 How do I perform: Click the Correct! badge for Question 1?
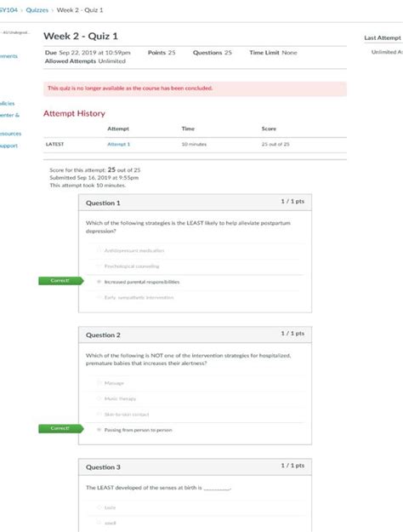click(60, 281)
